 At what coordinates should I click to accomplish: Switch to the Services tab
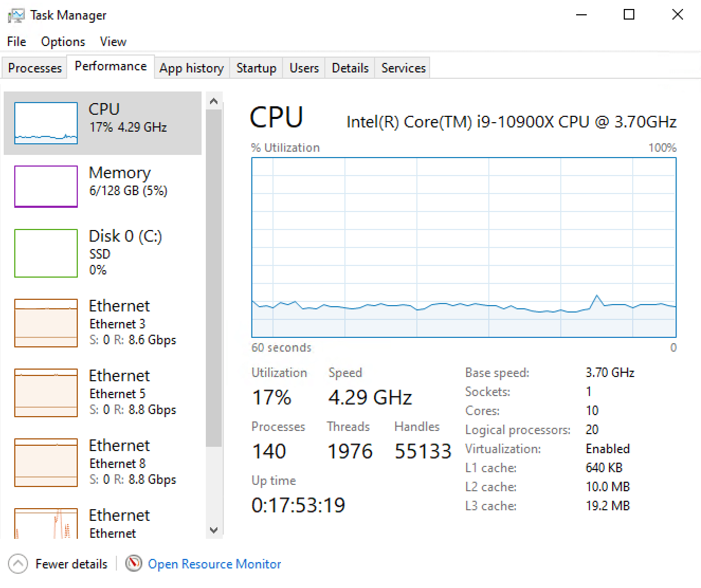[403, 68]
